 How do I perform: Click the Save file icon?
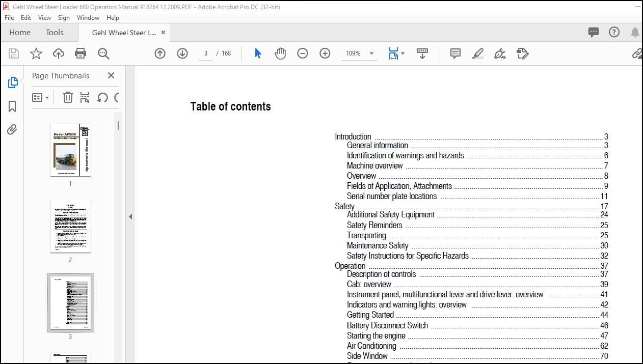pos(14,53)
